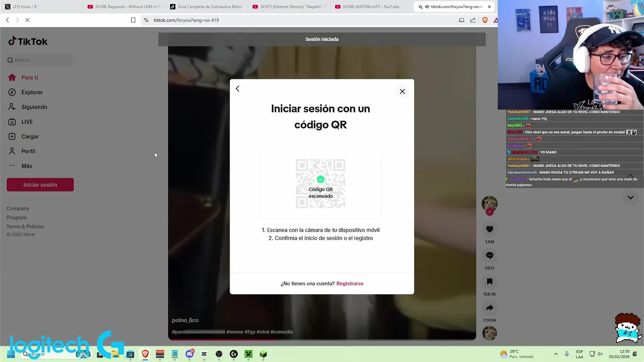This screenshot has height=362, width=644.
Task: Open Voicemeeter in taskbar
Action: 160,354
